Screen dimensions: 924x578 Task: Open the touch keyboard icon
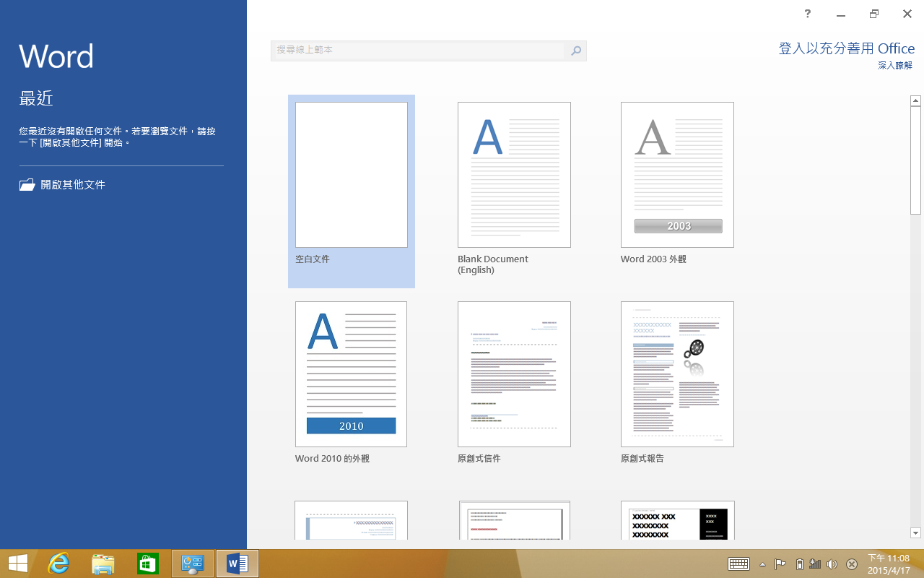click(x=739, y=564)
